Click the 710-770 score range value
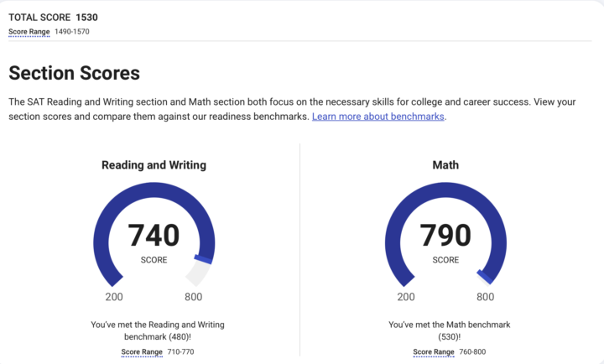 (x=180, y=351)
